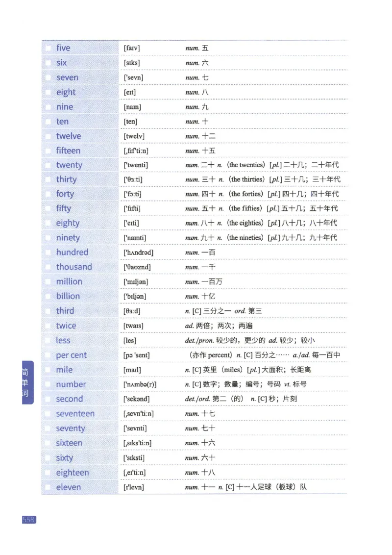Check the box for "sixteen"
Screen dimensions: 392x555
pyautogui.click(x=48, y=443)
